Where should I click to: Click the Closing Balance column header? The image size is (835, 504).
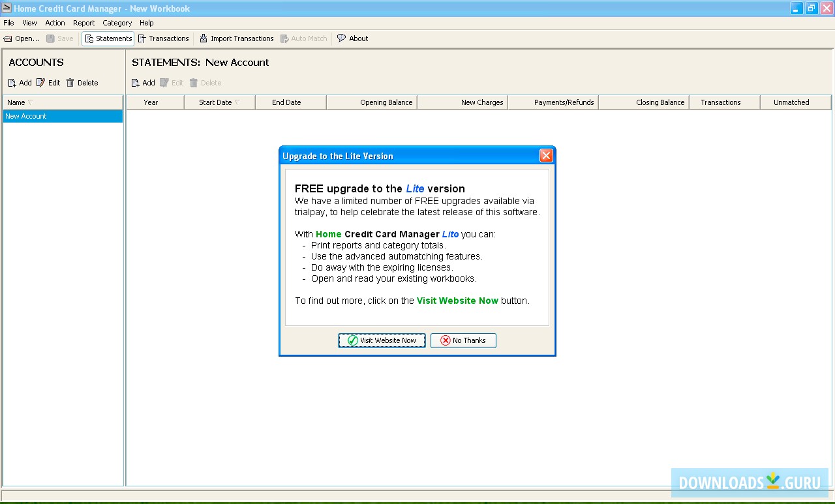644,102
